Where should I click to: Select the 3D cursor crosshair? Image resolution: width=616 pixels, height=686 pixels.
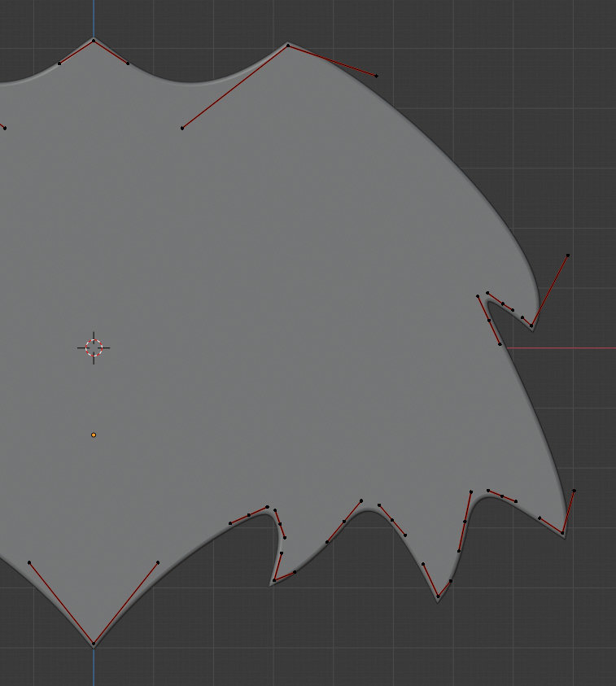pyautogui.click(x=94, y=347)
